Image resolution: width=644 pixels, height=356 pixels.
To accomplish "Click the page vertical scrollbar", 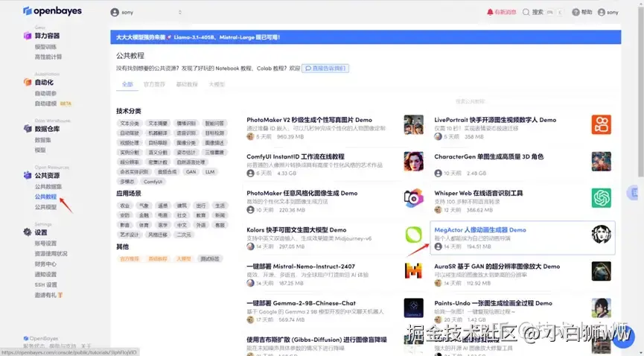I will click(x=641, y=90).
